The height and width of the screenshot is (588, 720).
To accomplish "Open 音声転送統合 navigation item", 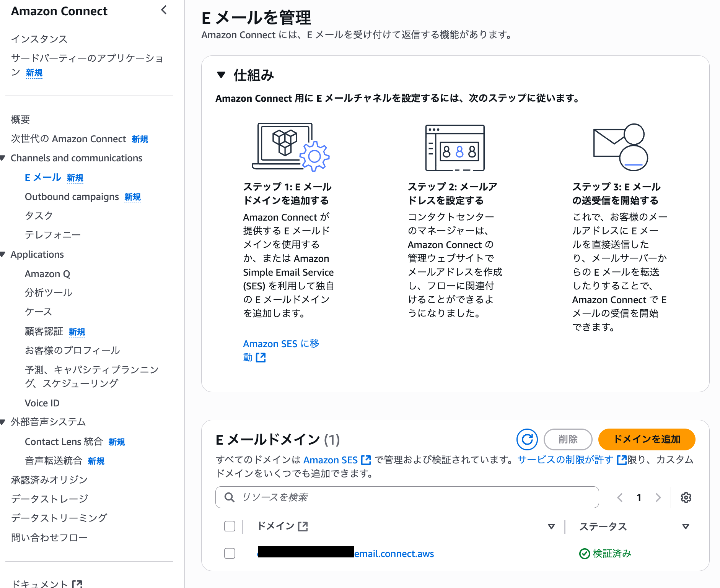I will point(54,461).
